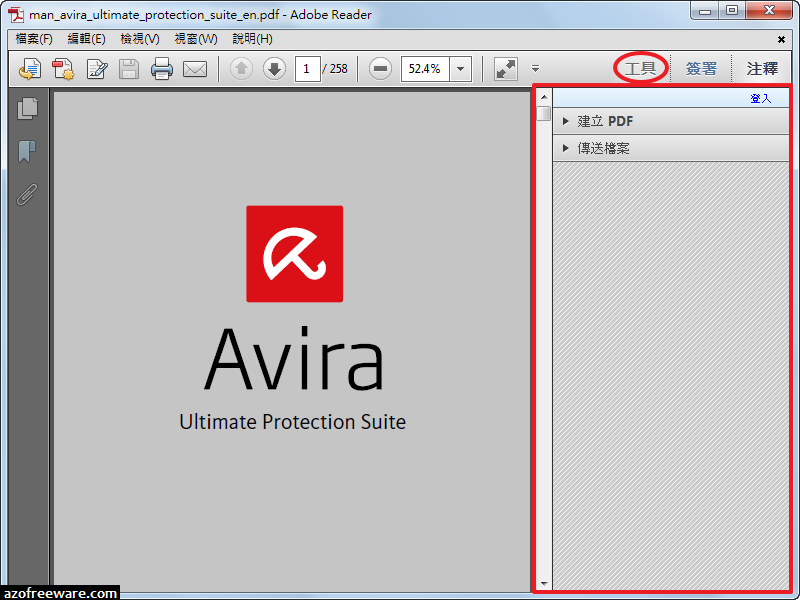800x600 pixels.
Task: Click the page number input field
Action: pos(307,69)
